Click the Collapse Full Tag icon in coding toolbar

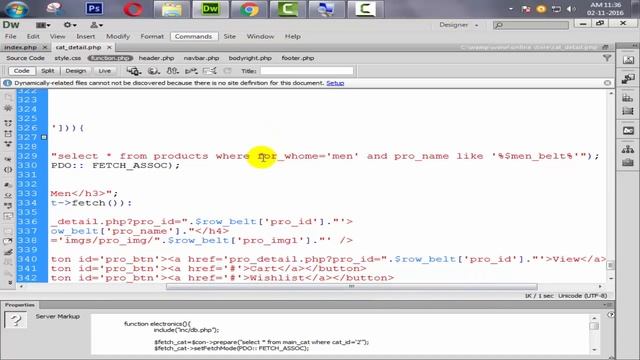pyautogui.click(x=8, y=123)
